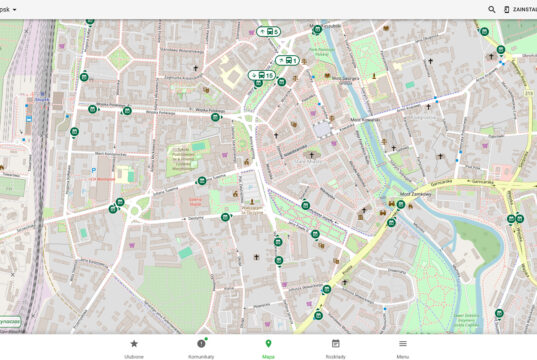Open the westernmost stop on Wojska Polskiego
The height and width of the screenshot is (360, 537).
[92, 109]
